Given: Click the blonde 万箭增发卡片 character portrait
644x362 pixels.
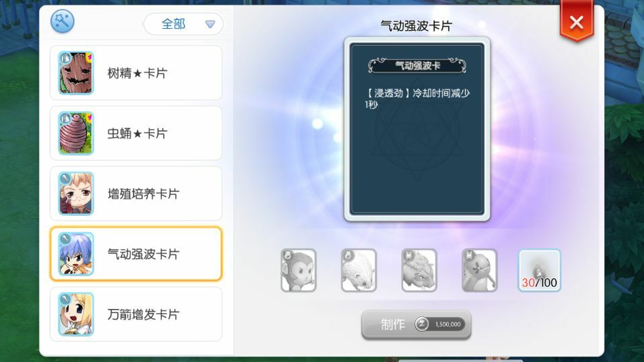Looking at the screenshot, I should [x=76, y=314].
